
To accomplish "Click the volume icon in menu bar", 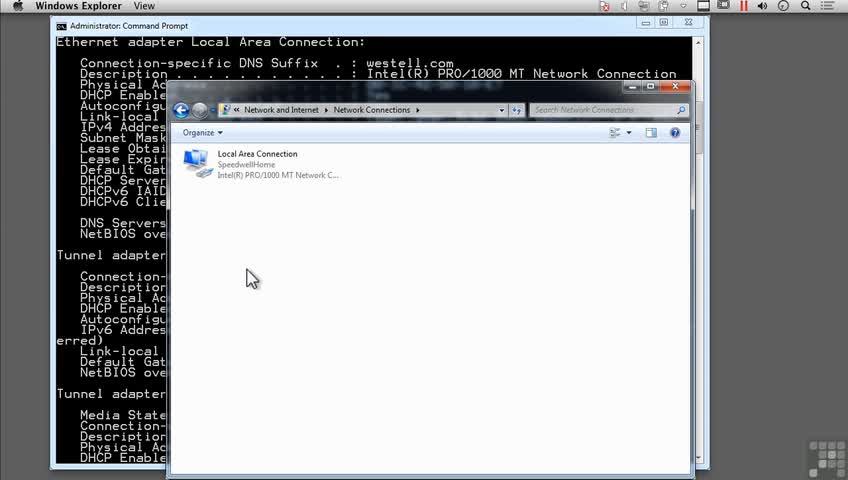I will click(x=763, y=6).
